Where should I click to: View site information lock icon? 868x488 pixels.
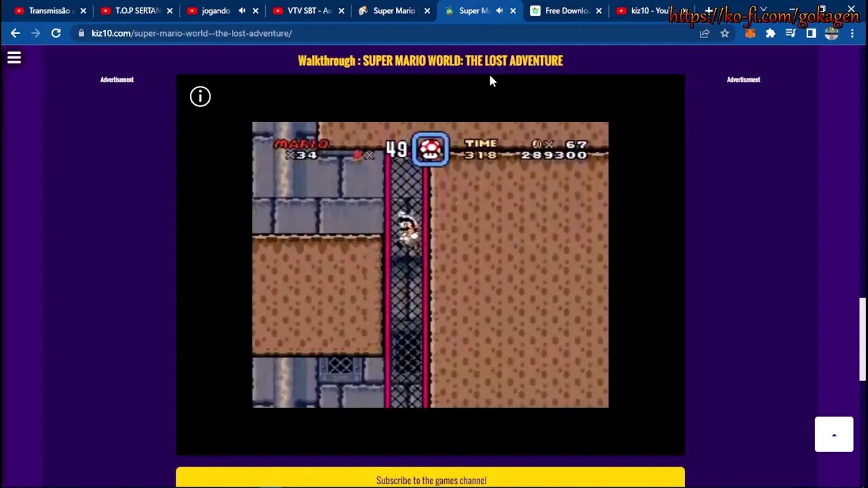(81, 33)
